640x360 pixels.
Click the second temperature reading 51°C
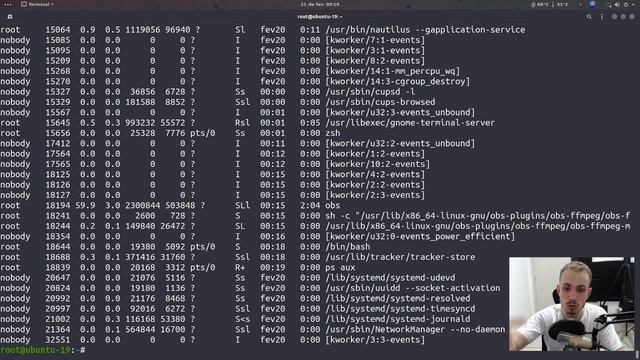[x=562, y=4]
